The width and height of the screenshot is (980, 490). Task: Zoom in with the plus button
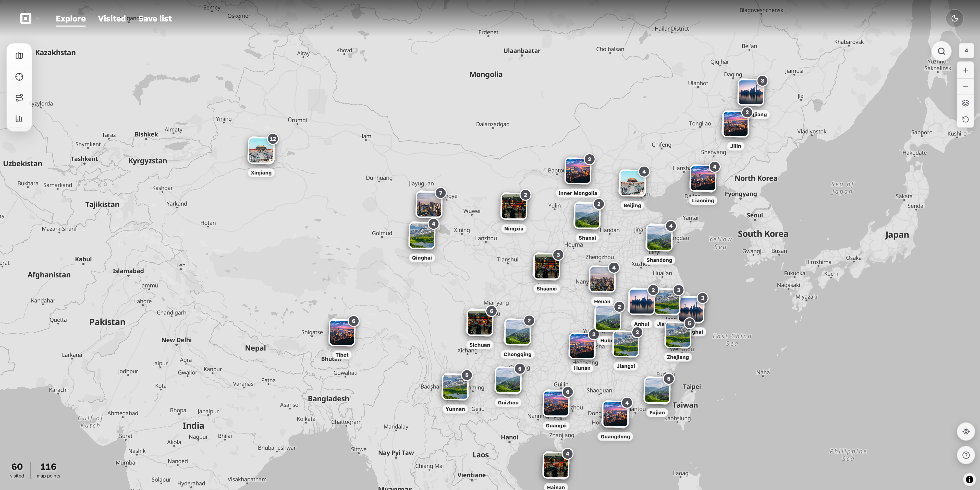point(965,70)
